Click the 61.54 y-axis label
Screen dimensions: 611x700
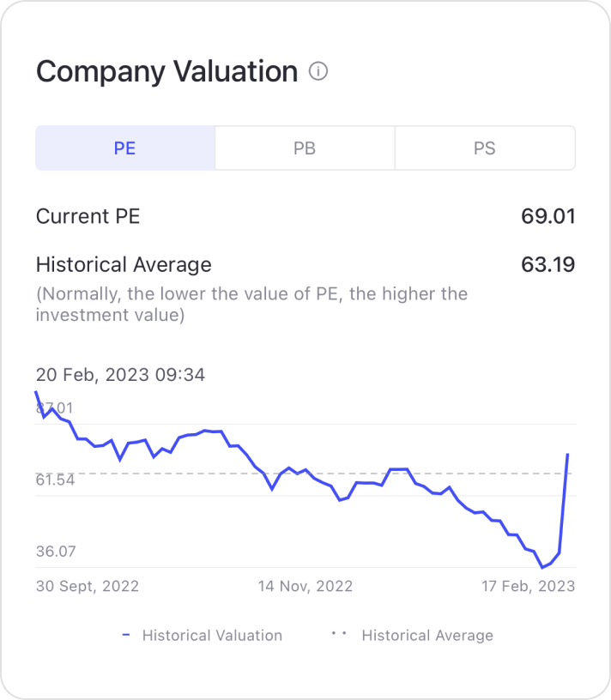tap(55, 480)
